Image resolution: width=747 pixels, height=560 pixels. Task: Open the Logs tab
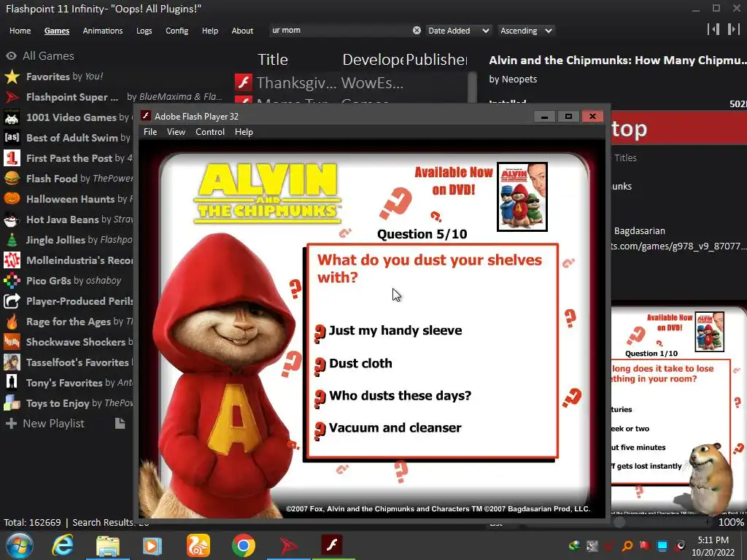(144, 31)
